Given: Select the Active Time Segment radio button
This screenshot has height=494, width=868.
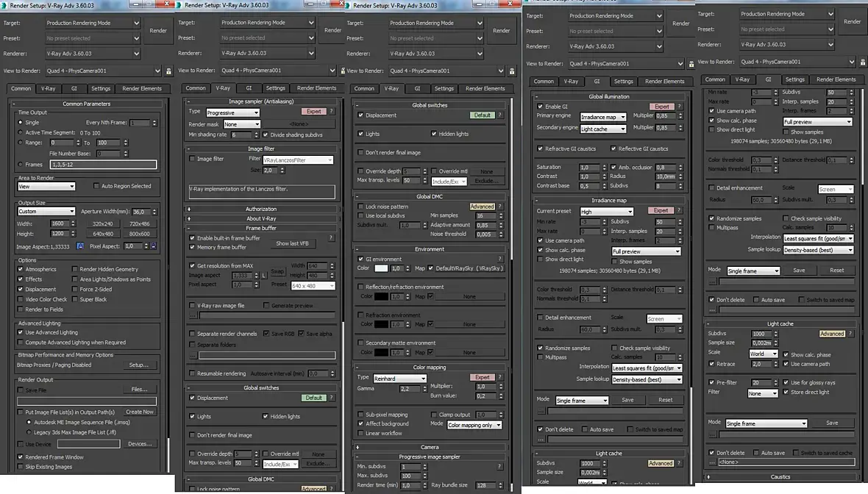Looking at the screenshot, I should [x=21, y=133].
